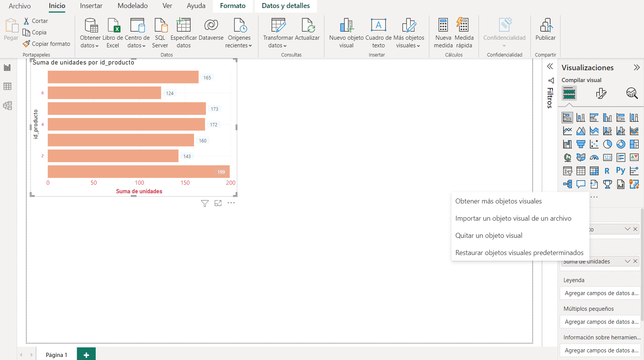The width and height of the screenshot is (644, 360).
Task: Switch to Format visual brush pane
Action: click(601, 93)
